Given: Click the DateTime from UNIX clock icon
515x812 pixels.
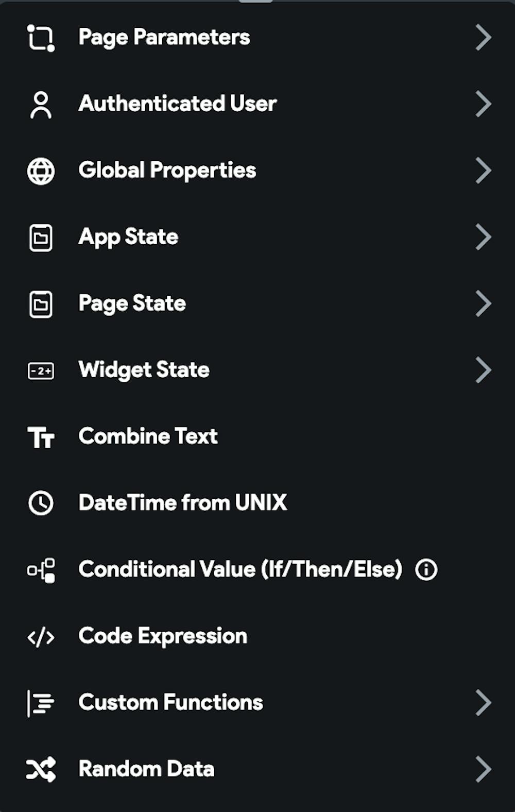Looking at the screenshot, I should coord(41,503).
